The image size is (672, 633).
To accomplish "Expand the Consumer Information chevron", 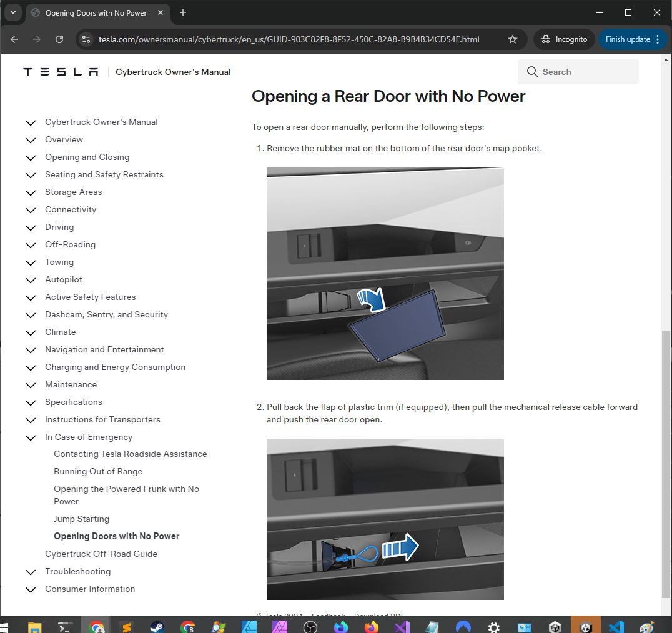I will coord(31,590).
